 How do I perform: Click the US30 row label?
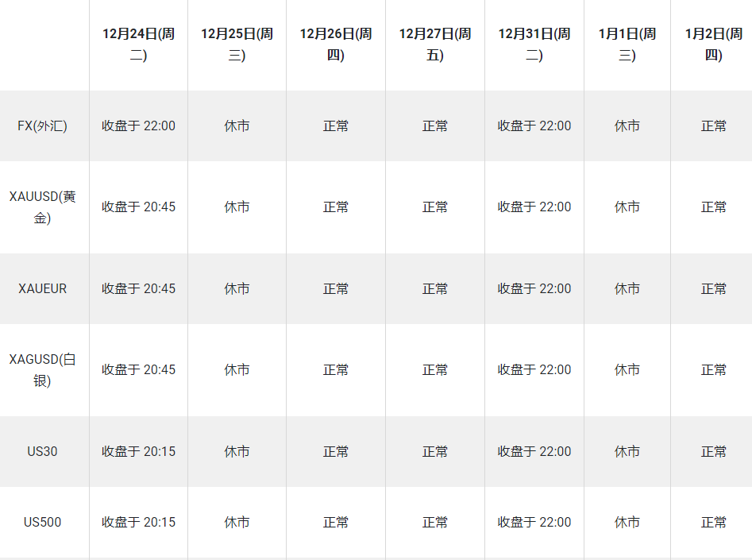point(42,451)
